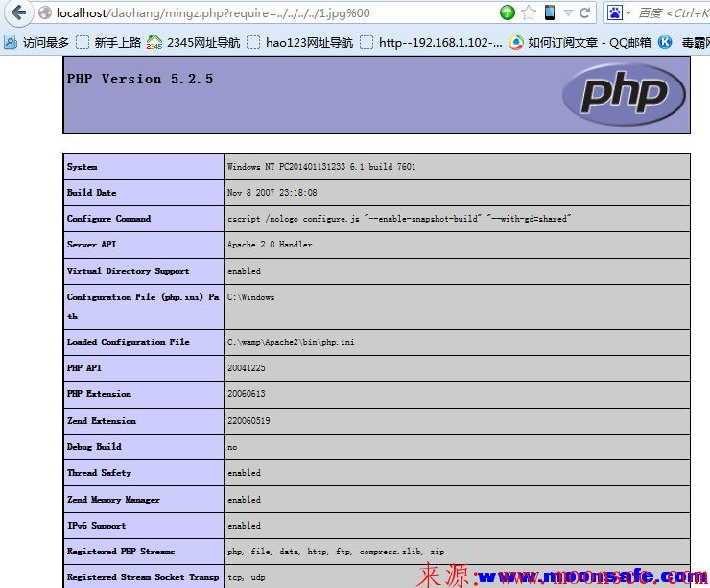710x588 pixels.
Task: Open the http--192.168.1.102 bookmark
Action: [x=431, y=42]
